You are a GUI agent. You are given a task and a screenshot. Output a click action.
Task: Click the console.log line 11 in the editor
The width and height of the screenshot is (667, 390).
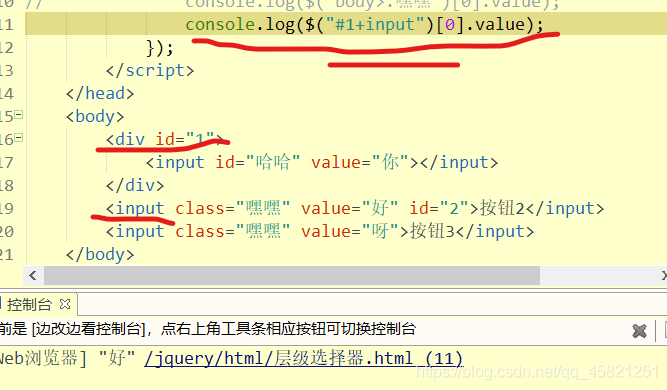[365, 24]
